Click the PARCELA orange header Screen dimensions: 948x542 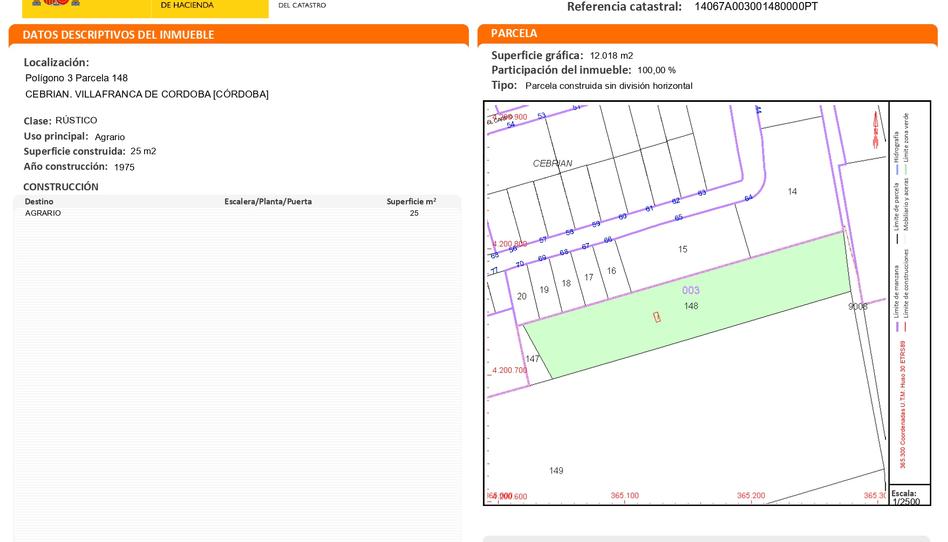coord(514,34)
